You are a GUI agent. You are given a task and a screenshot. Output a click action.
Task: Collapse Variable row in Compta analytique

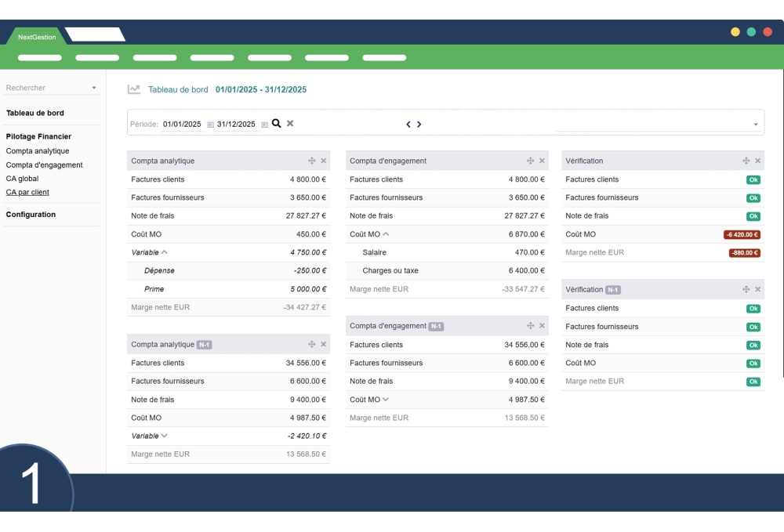[x=164, y=252]
